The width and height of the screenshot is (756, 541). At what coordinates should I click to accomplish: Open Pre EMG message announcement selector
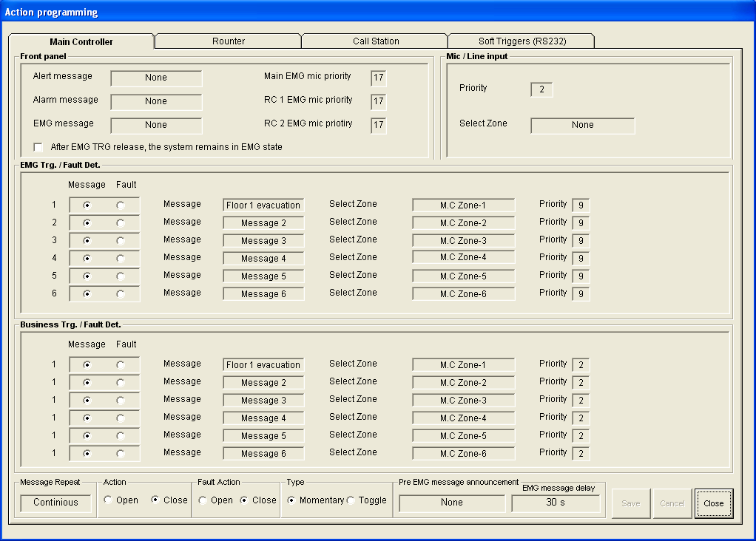coord(452,503)
